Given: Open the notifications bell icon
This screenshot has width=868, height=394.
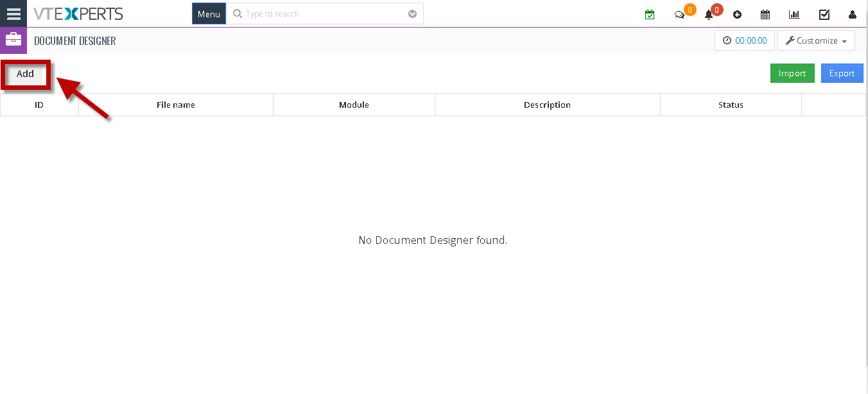Looking at the screenshot, I should (709, 15).
